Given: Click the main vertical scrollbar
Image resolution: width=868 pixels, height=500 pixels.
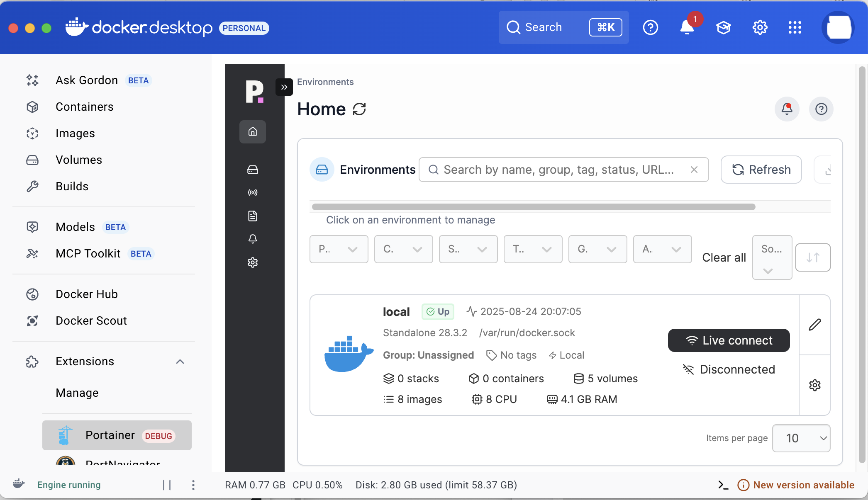Looking at the screenshot, I should [x=862, y=265].
